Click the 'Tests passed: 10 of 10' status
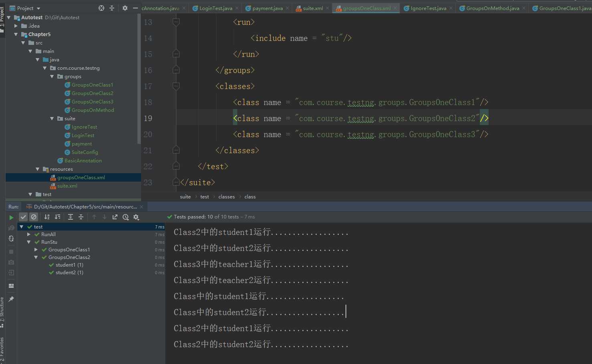 point(211,217)
